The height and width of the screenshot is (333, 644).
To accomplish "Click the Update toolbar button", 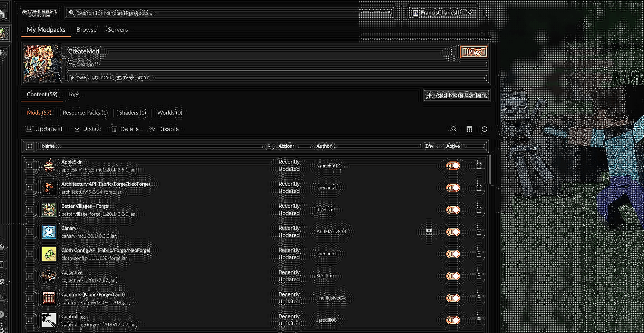I will (x=88, y=129).
